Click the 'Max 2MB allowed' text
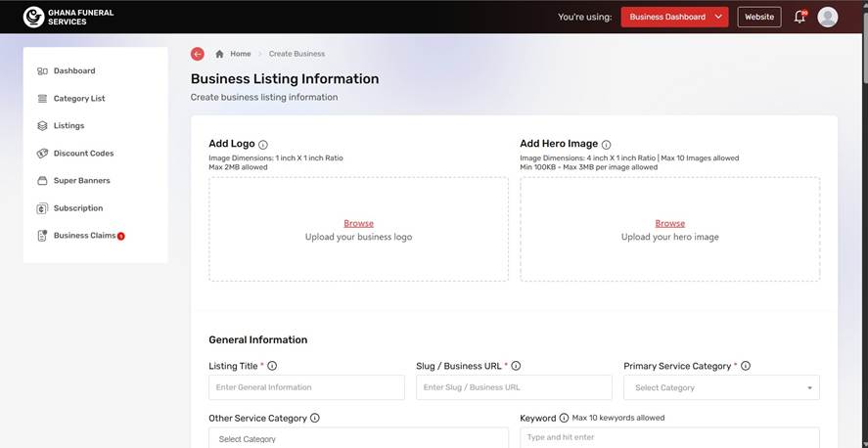This screenshot has height=448, width=868. [238, 167]
